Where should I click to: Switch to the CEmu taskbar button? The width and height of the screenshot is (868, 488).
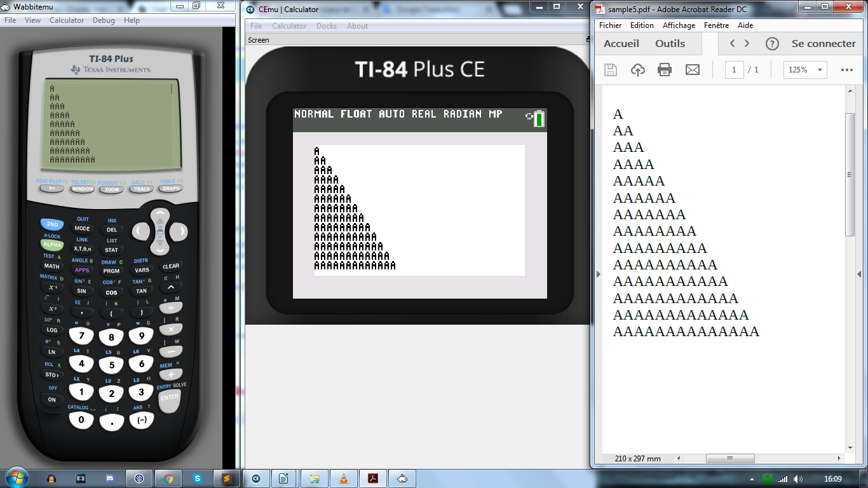(x=256, y=478)
